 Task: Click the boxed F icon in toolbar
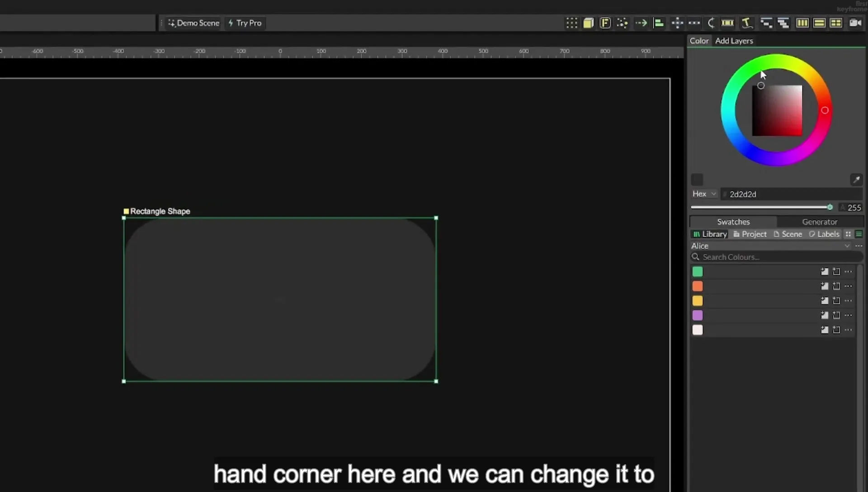(605, 23)
